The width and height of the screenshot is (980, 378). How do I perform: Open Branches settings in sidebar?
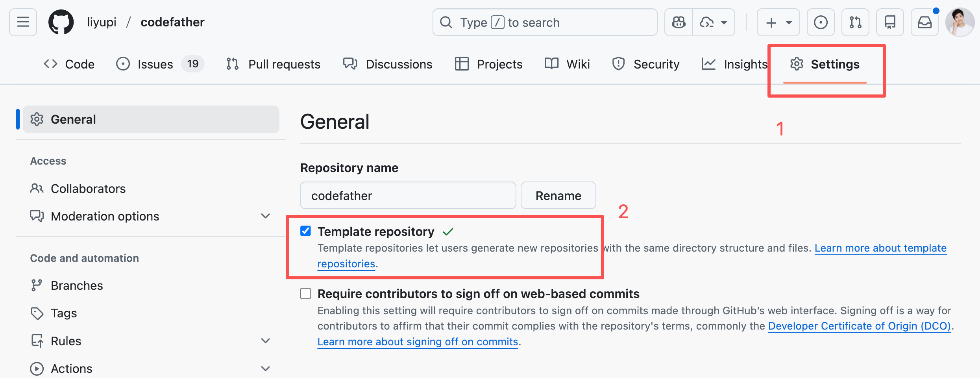point(77,285)
